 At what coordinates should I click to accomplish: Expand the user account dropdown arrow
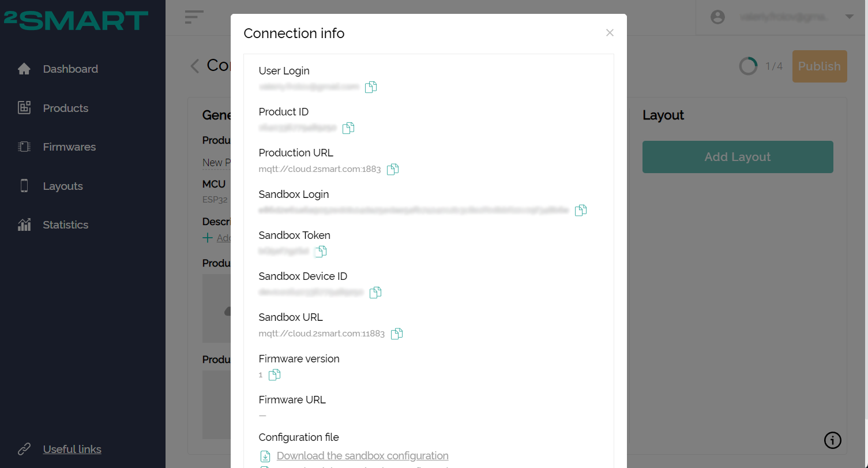coord(849,17)
